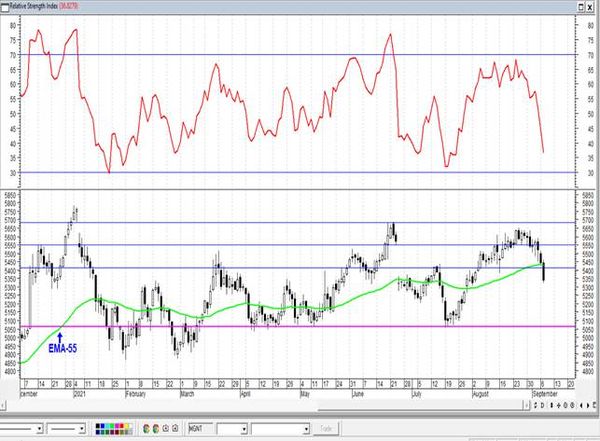This screenshot has width=600, height=441.
Task: Click the blue arrow above the EMA-55 label
Action: (x=61, y=335)
